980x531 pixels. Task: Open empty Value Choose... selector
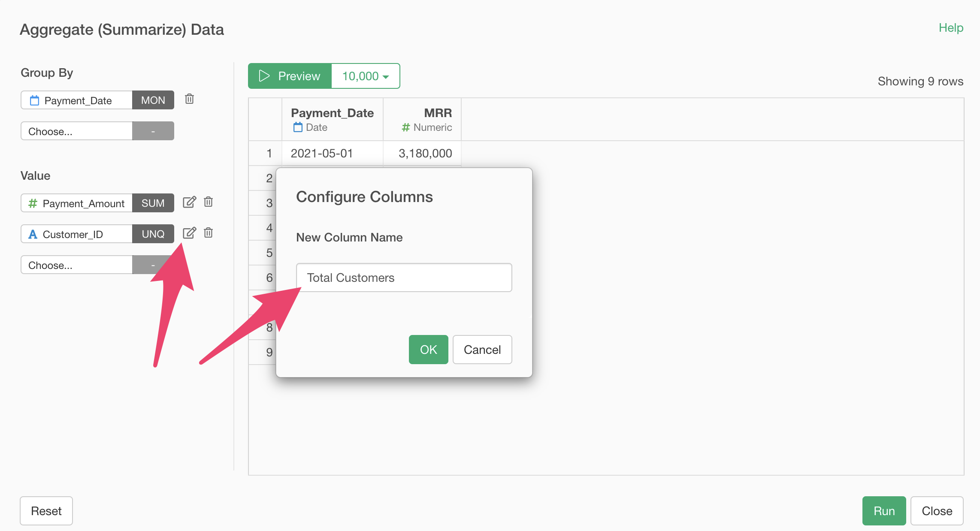(76, 265)
